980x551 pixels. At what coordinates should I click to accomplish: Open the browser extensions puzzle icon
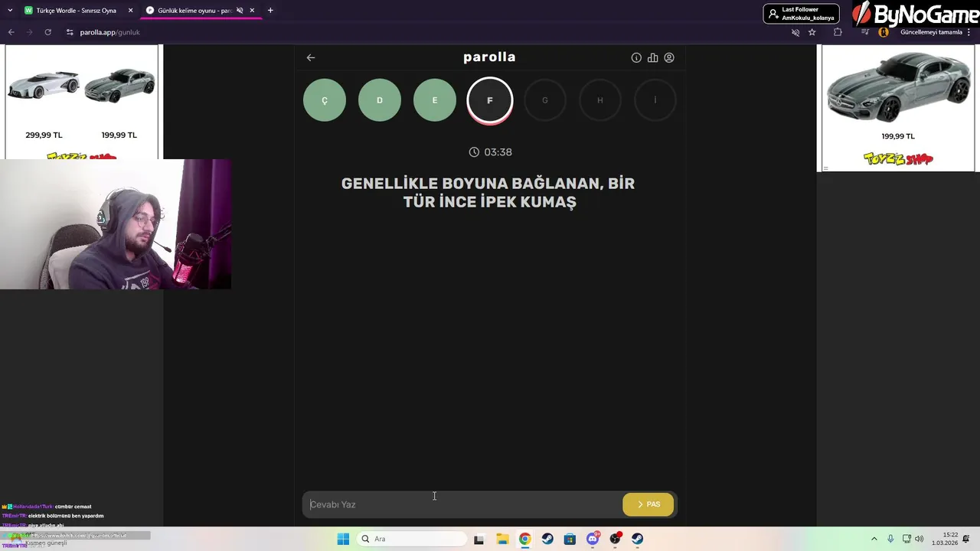(838, 32)
